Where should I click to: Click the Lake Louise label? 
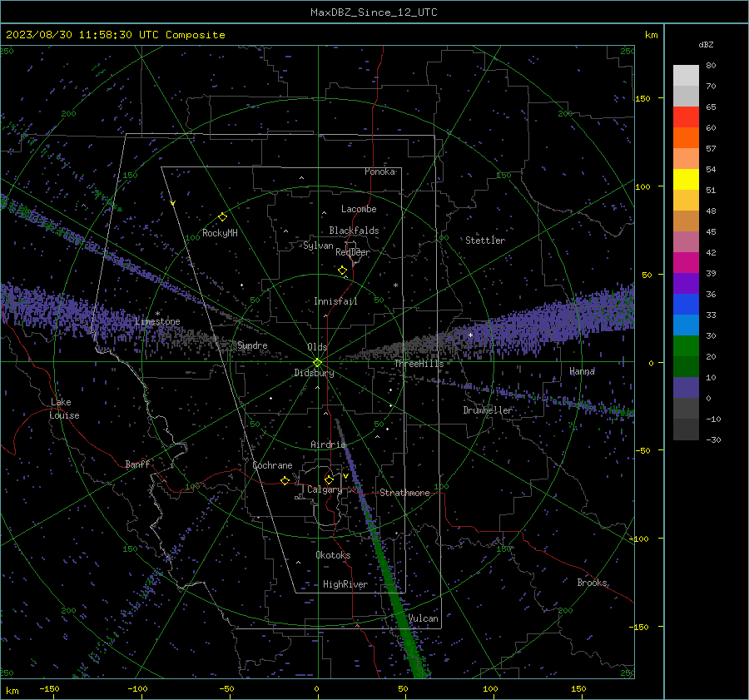(x=64, y=409)
